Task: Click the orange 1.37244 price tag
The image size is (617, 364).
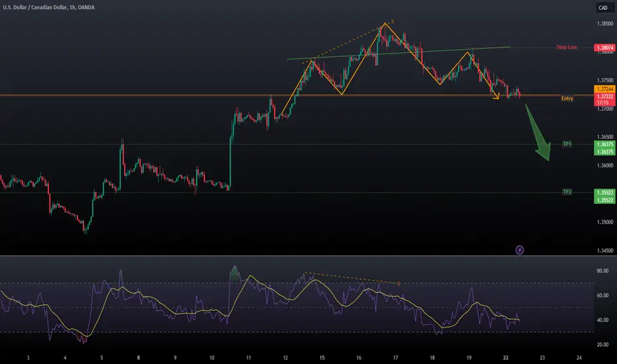Action: (604, 89)
